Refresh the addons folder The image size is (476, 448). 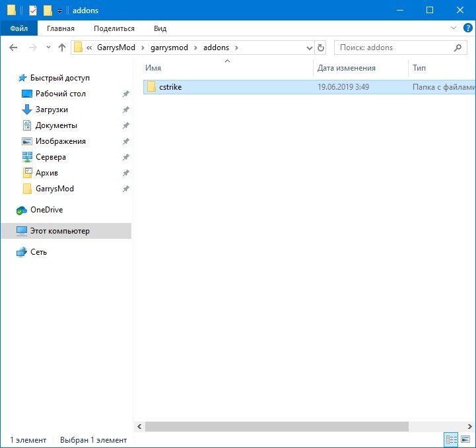[321, 48]
